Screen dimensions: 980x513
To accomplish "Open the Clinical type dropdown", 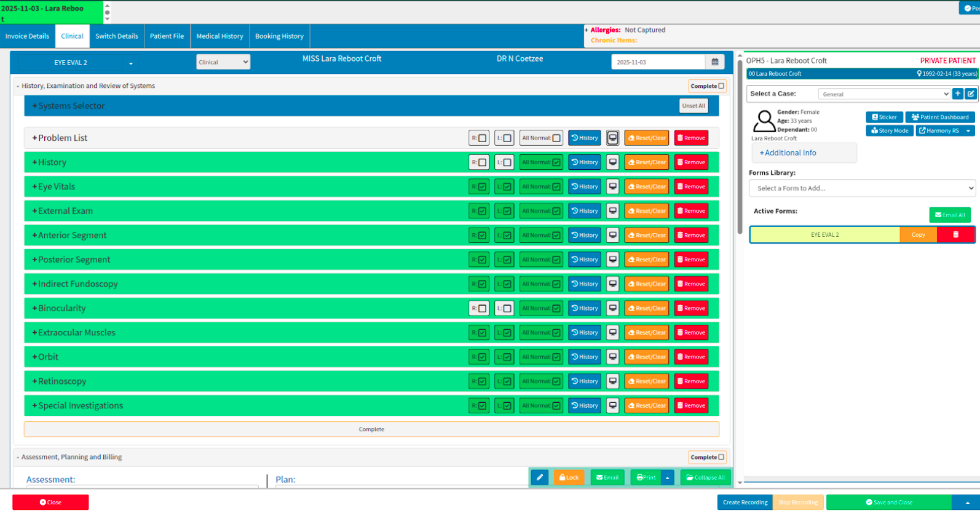I will [x=223, y=62].
